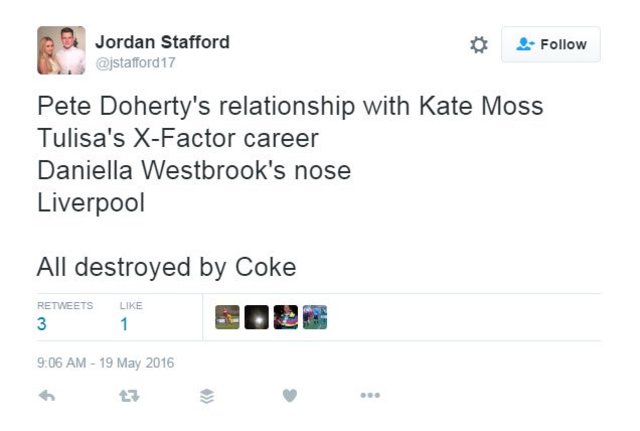Click the "Liverpool" line in the tweet
This screenshot has width=640, height=431.
pos(91,202)
